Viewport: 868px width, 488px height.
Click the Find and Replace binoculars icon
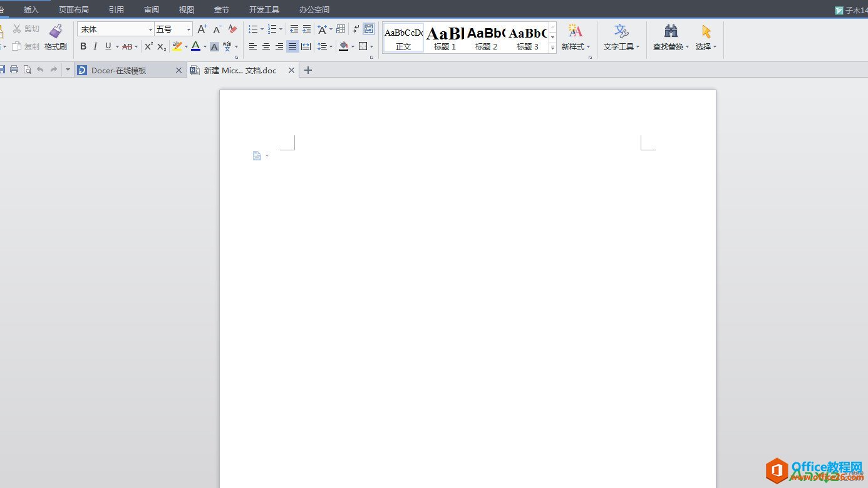tap(671, 31)
